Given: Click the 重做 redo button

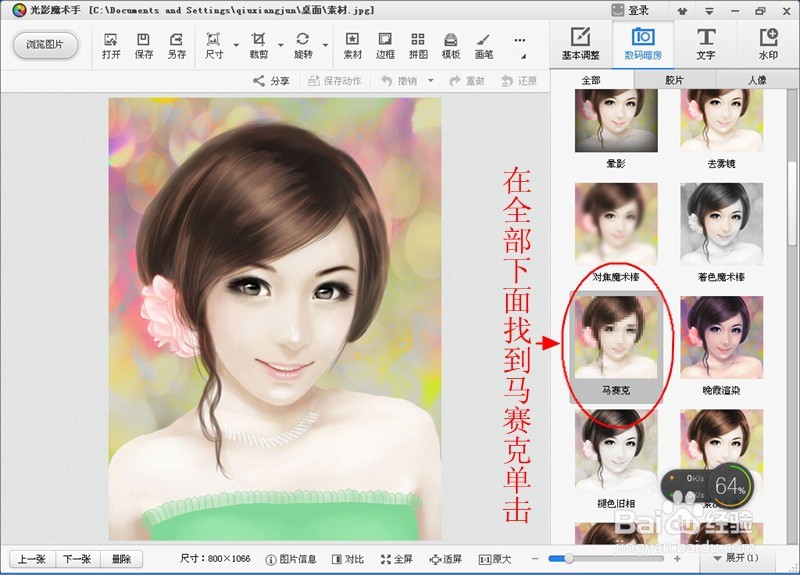Looking at the screenshot, I should pyautogui.click(x=467, y=81).
